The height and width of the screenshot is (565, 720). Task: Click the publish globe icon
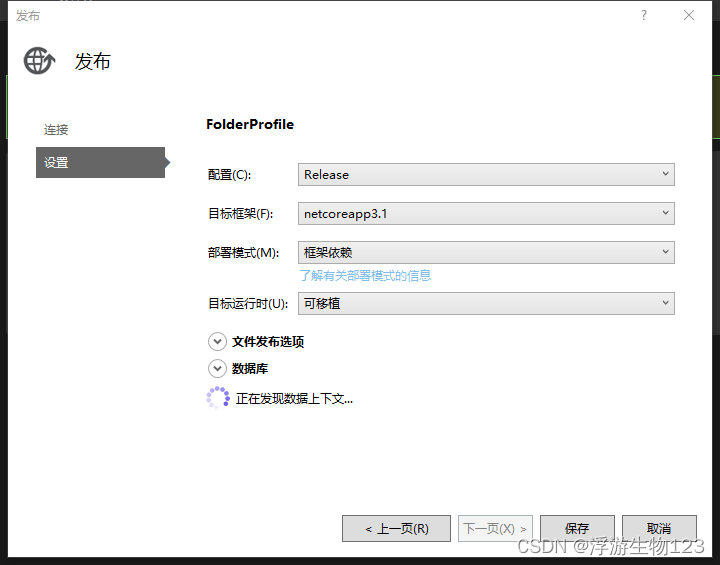tap(39, 61)
